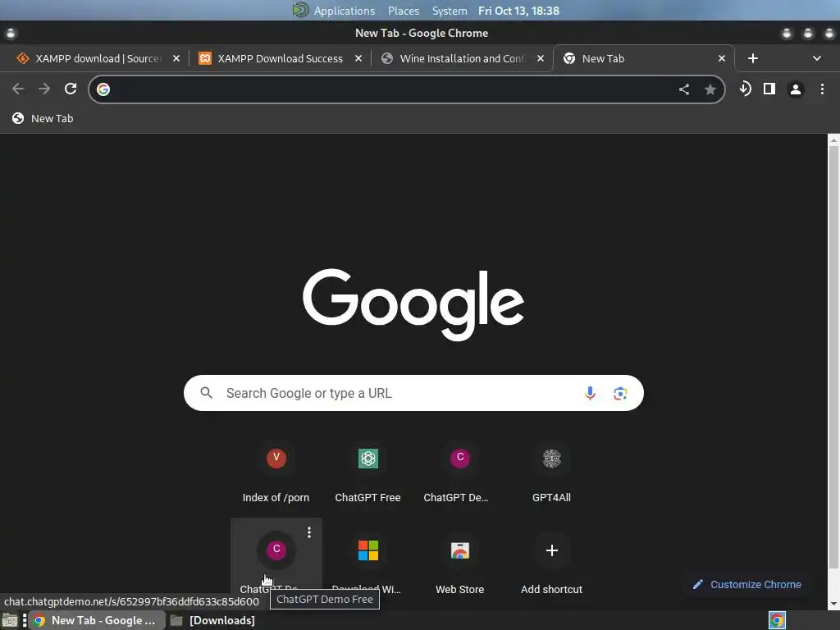Open the ChatGPT Free shortcut
Image resolution: width=840 pixels, height=630 pixels.
point(367,472)
